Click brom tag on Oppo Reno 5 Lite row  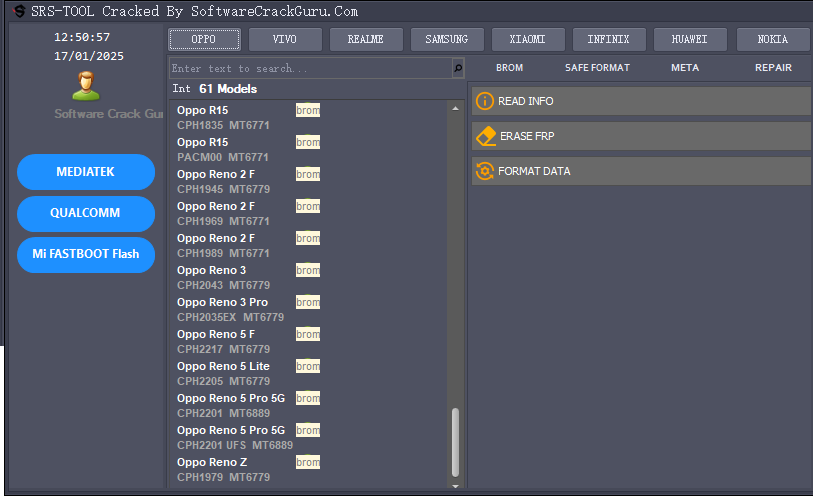point(308,366)
